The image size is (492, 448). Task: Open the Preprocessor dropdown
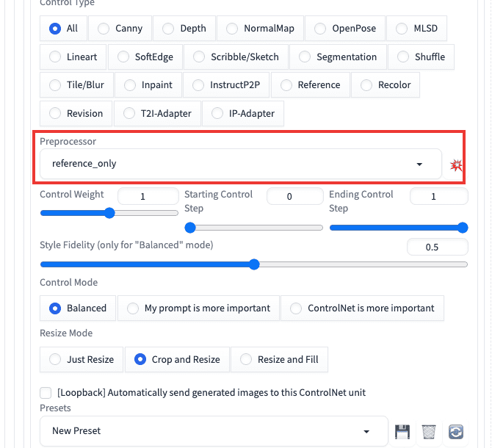tap(241, 164)
